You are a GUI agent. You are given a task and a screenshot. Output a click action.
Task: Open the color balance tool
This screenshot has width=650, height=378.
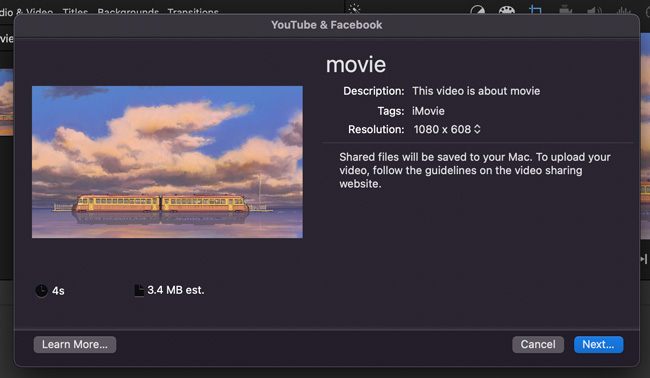pos(478,10)
